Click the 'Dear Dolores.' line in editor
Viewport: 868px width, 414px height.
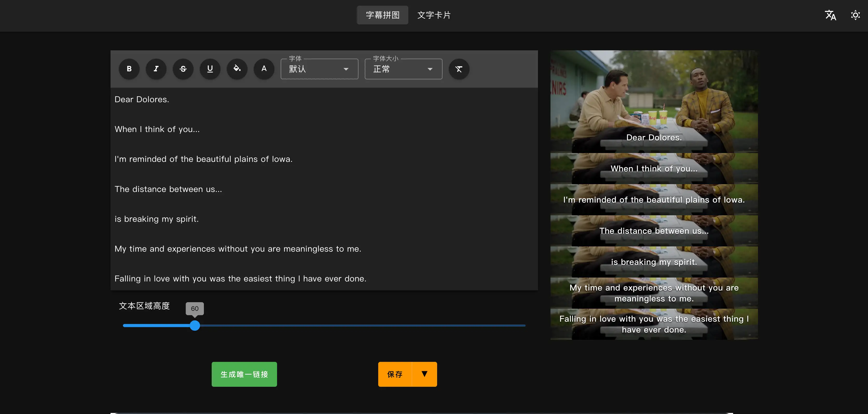(142, 99)
